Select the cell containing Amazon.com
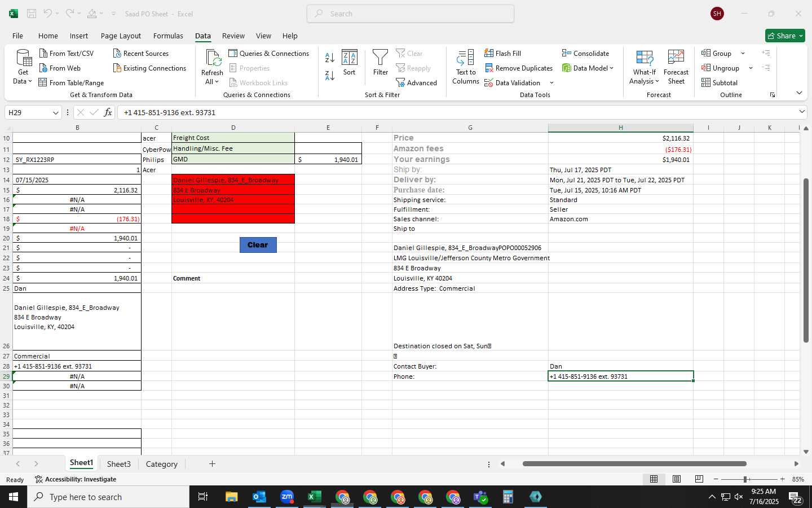Viewport: 812px width, 508px height. (620, 219)
